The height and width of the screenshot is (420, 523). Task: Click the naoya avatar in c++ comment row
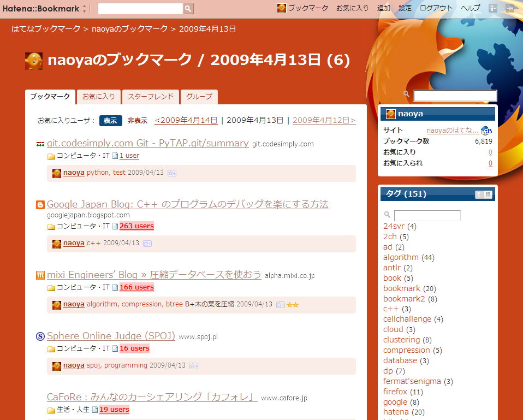coord(57,244)
